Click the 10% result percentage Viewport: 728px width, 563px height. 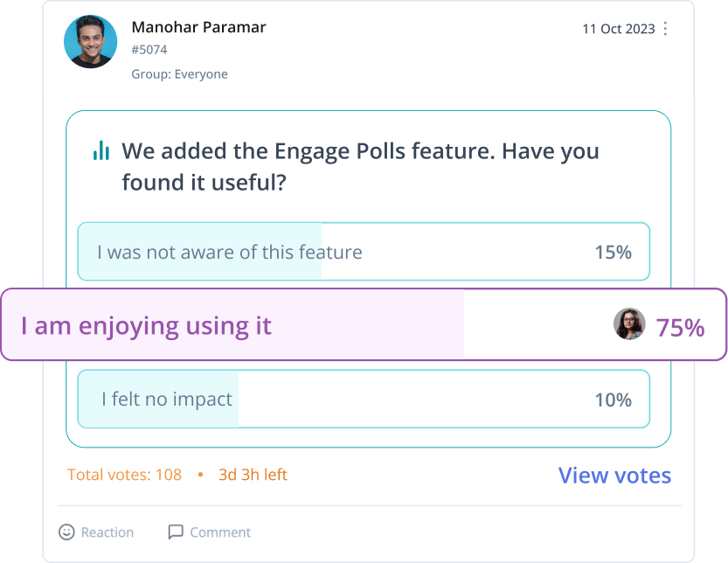[x=613, y=400]
